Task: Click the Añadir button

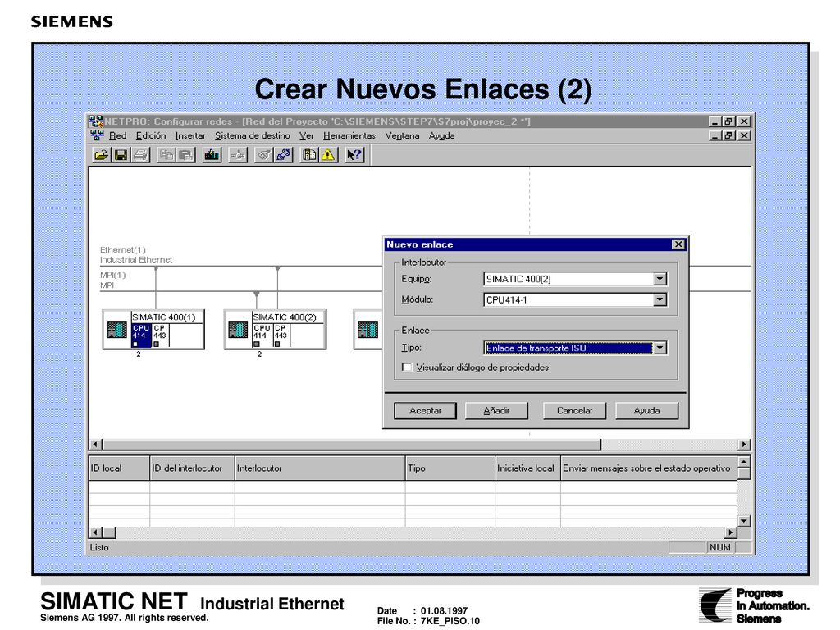Action: [x=496, y=411]
